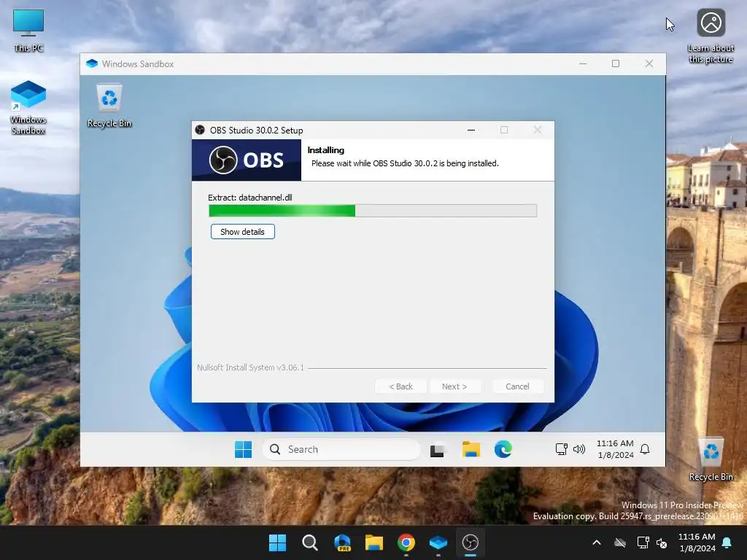Viewport: 747px width, 560px height.
Task: Click volume icon in Sandbox tray
Action: point(578,449)
